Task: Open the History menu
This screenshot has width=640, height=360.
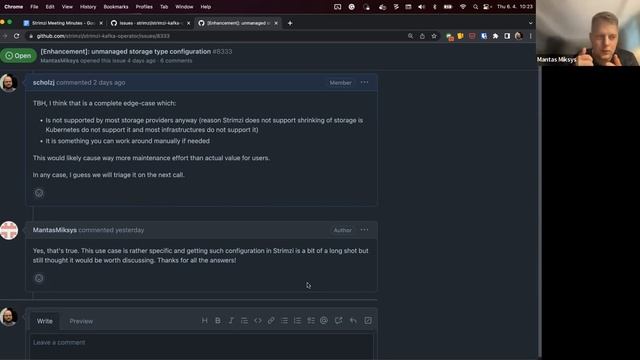Action: [88, 7]
